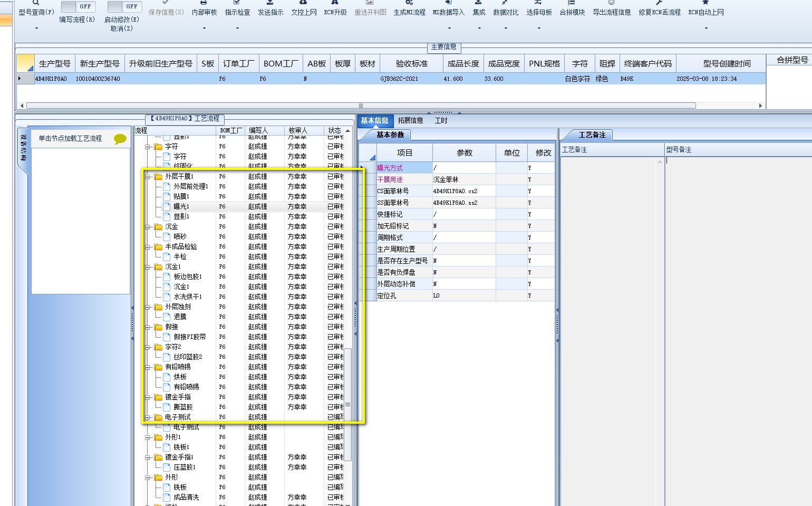This screenshot has width=812, height=506.
Task: Click the 文控上网 toolbar button
Action: (304, 8)
